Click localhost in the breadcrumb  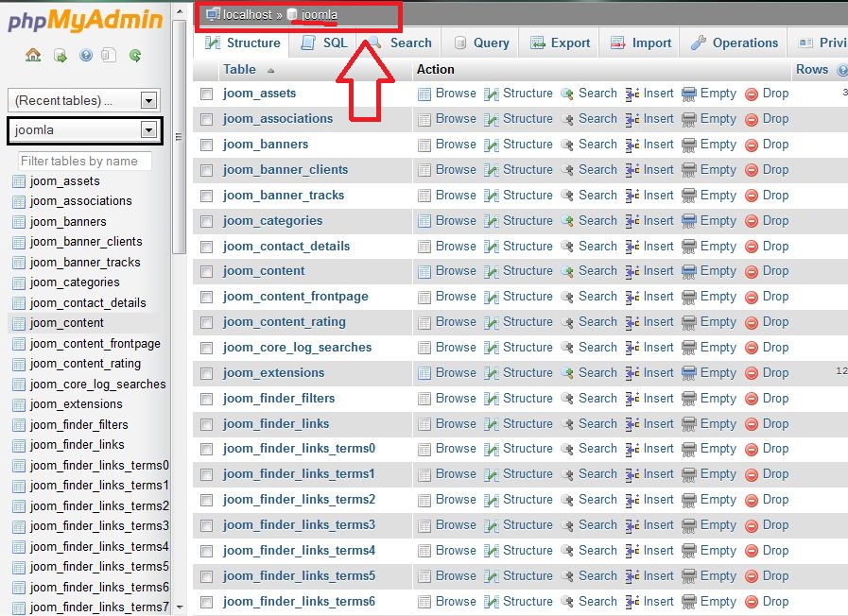[x=248, y=15]
